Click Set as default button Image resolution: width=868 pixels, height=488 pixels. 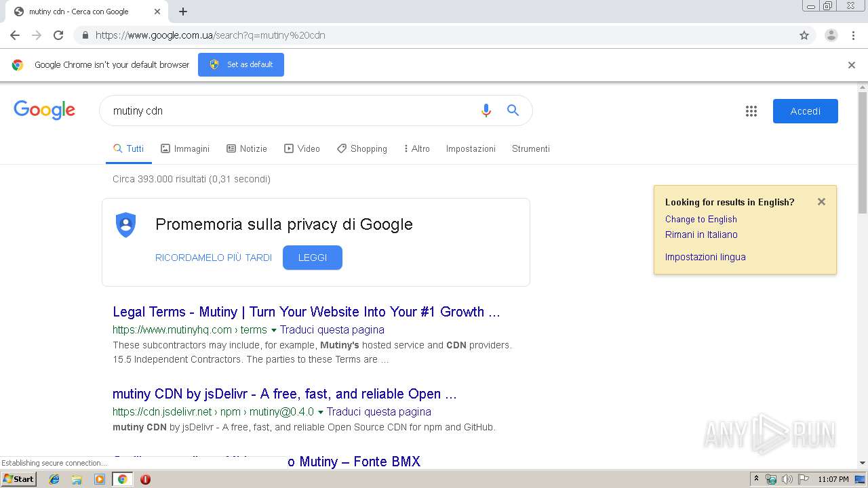click(x=241, y=64)
